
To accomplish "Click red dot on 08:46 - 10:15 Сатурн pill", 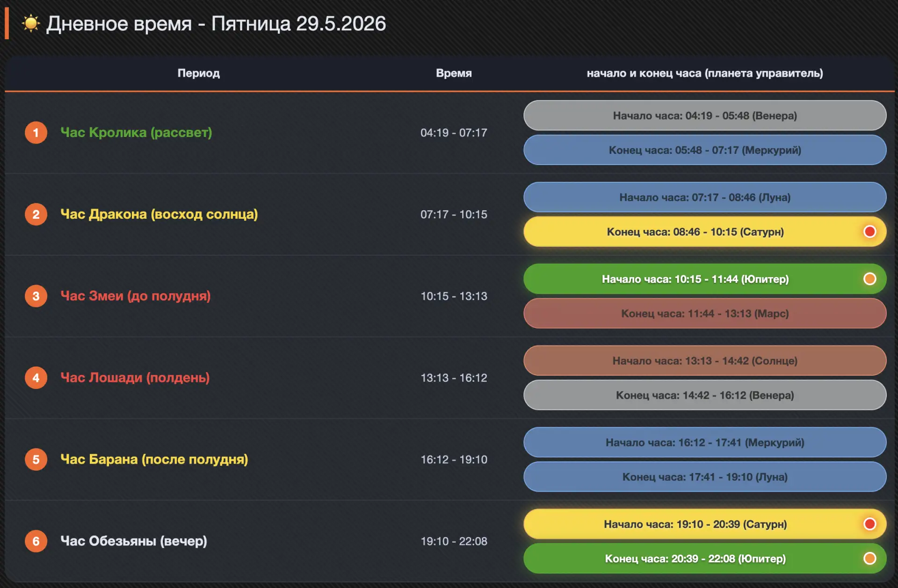I will (x=870, y=232).
